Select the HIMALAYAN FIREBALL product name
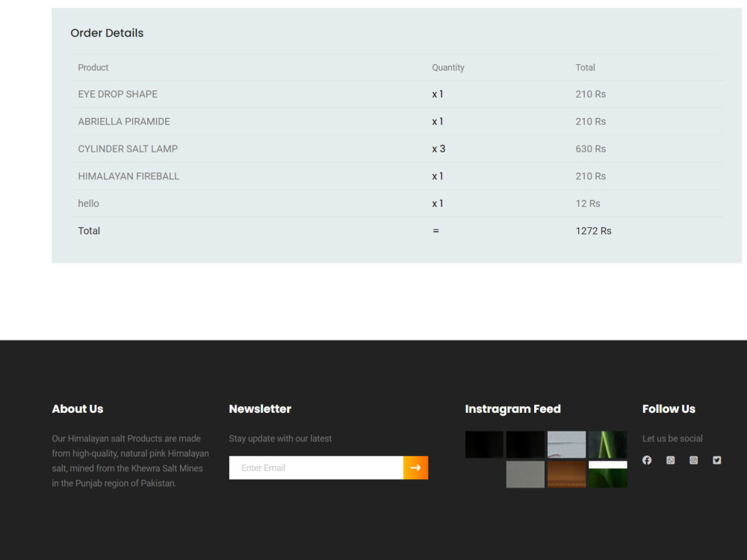Viewport: 747px width, 560px height. pos(128,176)
